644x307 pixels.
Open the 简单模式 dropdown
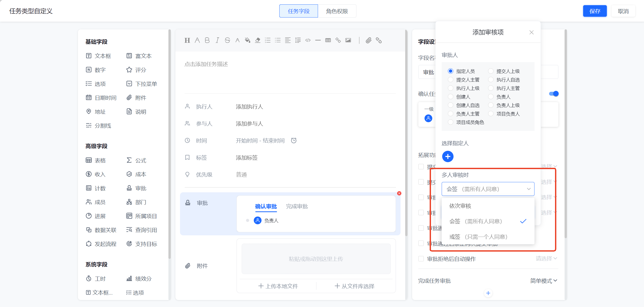pos(544,281)
